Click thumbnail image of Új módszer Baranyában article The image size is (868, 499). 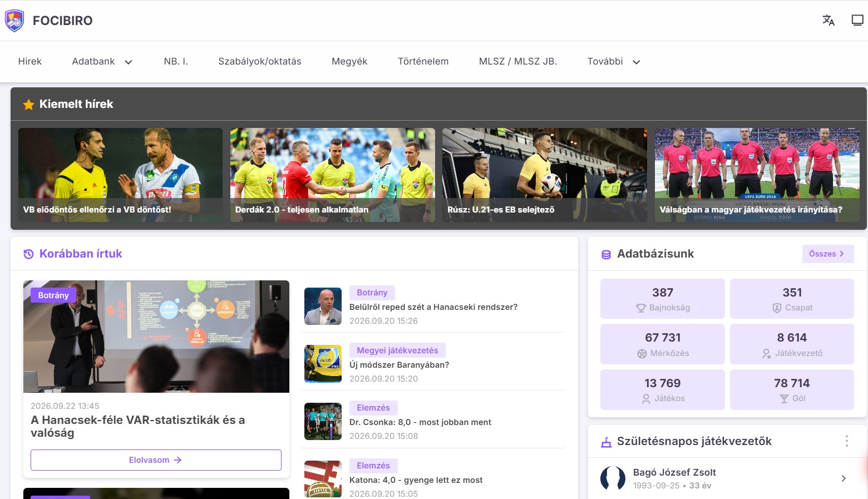(323, 364)
